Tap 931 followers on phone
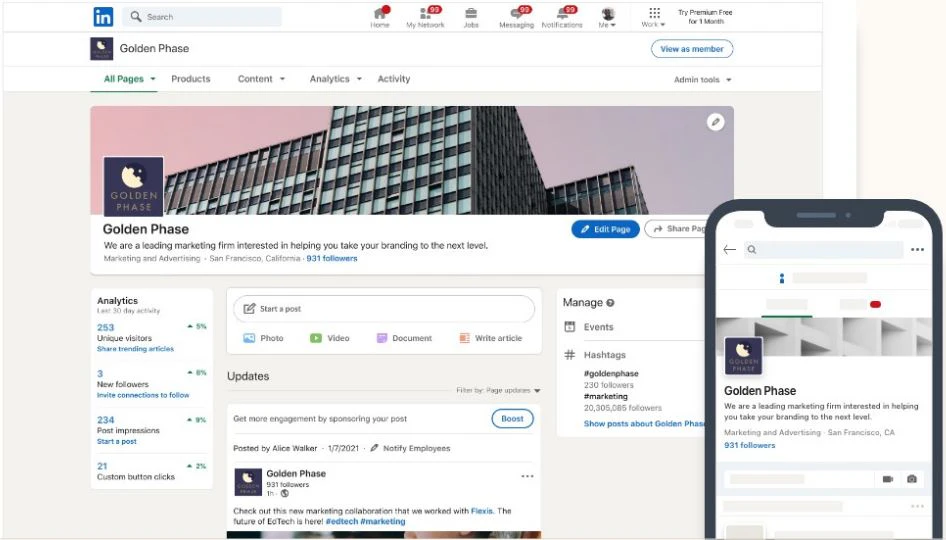 click(x=750, y=445)
